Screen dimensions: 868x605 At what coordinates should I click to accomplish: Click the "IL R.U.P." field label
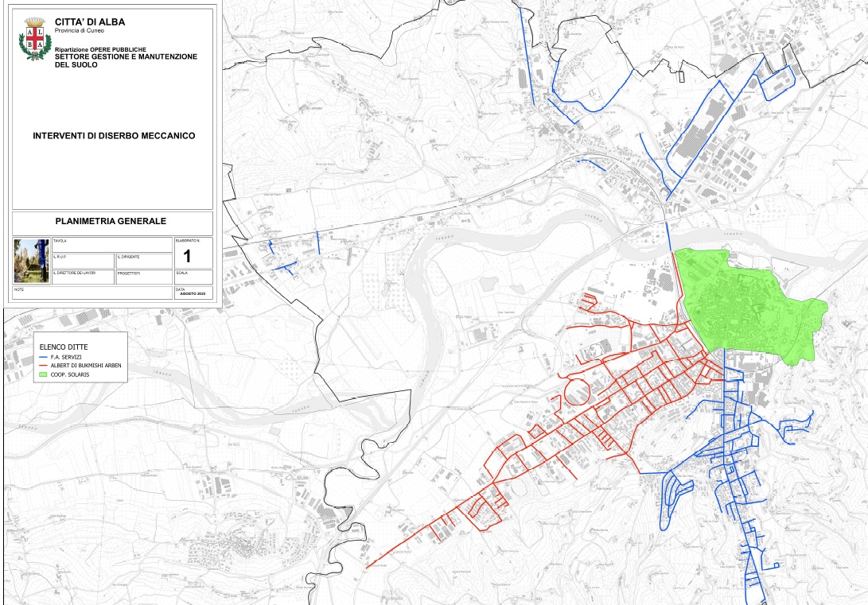tap(60, 257)
